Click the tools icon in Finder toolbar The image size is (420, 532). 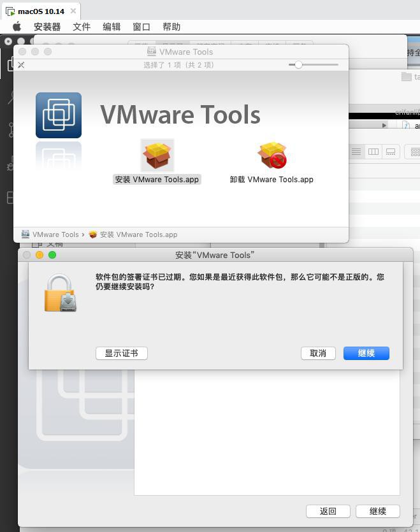tap(21, 65)
